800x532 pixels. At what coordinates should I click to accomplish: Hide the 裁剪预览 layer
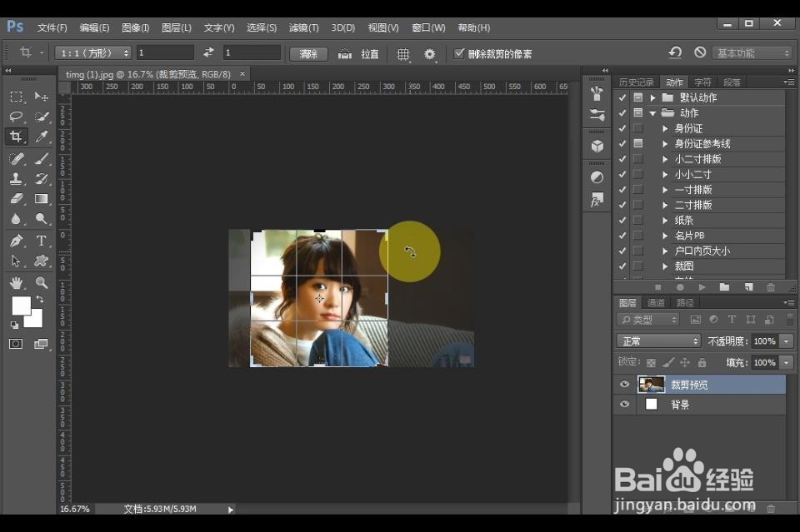click(x=624, y=385)
